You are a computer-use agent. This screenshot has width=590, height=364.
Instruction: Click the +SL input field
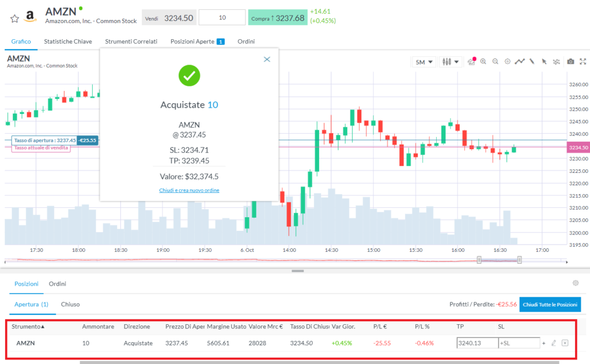pyautogui.click(x=519, y=343)
